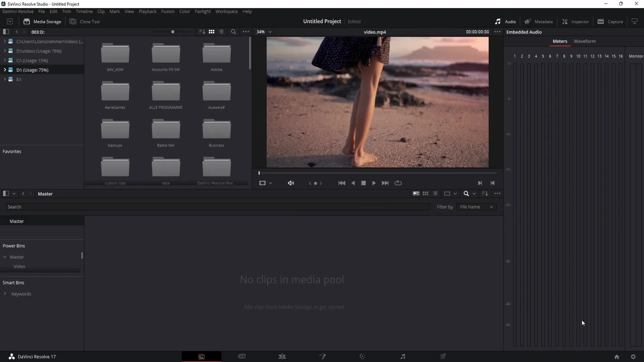Select the Inspector panel icon
644x362 pixels.
coord(565,21)
